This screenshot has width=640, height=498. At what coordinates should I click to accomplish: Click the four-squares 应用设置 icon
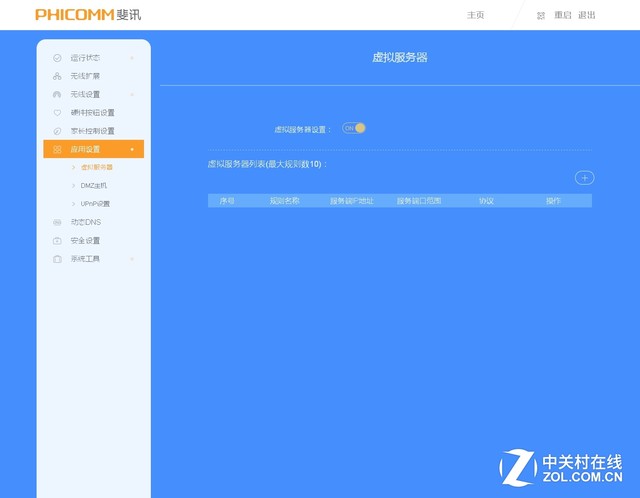coord(57,149)
